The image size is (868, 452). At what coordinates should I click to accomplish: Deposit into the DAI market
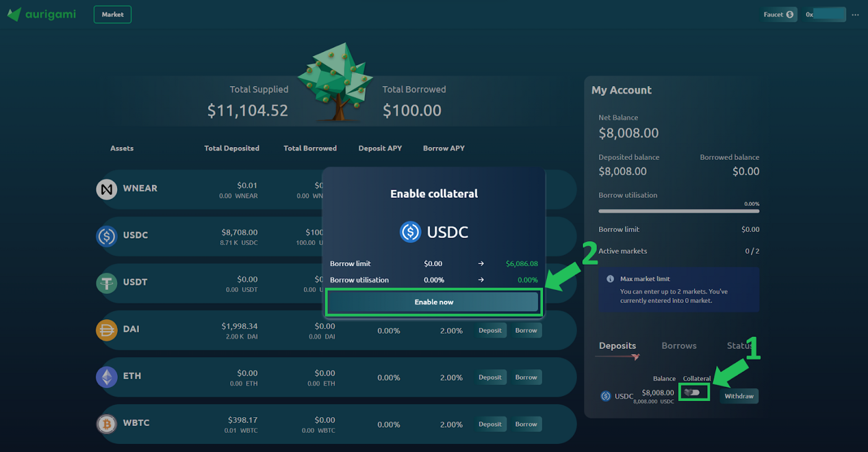(490, 330)
